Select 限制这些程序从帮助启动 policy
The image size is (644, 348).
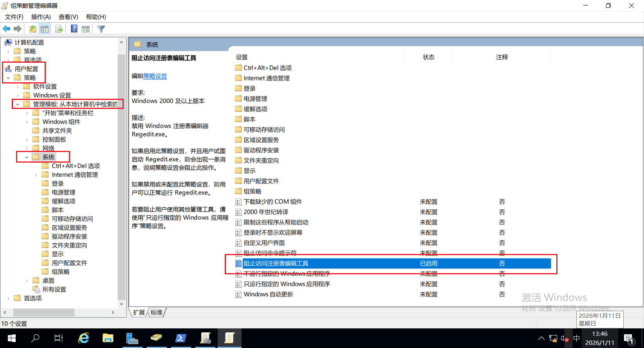(x=276, y=222)
